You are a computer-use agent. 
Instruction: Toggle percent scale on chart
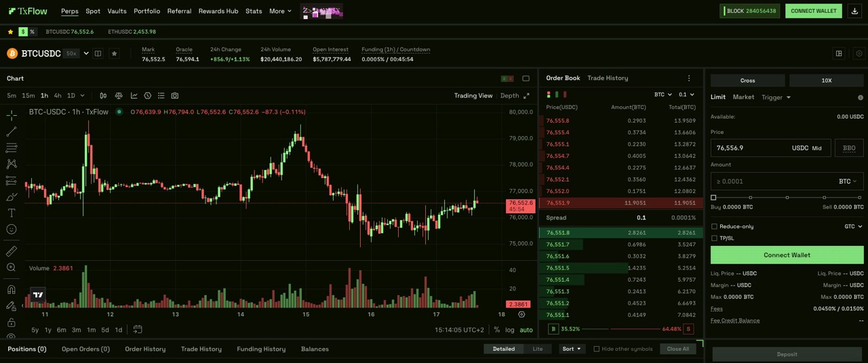pyautogui.click(x=496, y=330)
